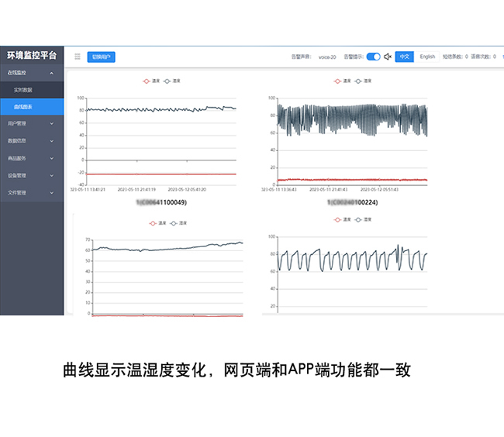Open the voice-20 alarm sound selector
The height and width of the screenshot is (437, 504).
pos(327,57)
